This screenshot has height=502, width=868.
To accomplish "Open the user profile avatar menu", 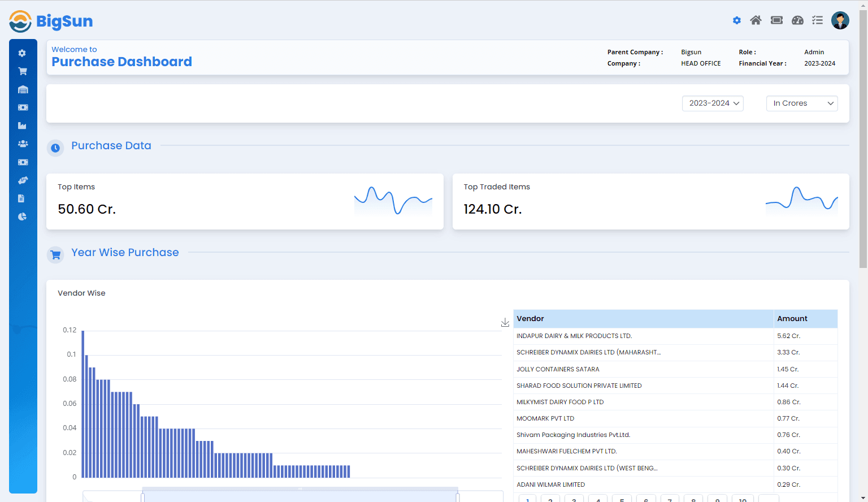I will coord(840,20).
